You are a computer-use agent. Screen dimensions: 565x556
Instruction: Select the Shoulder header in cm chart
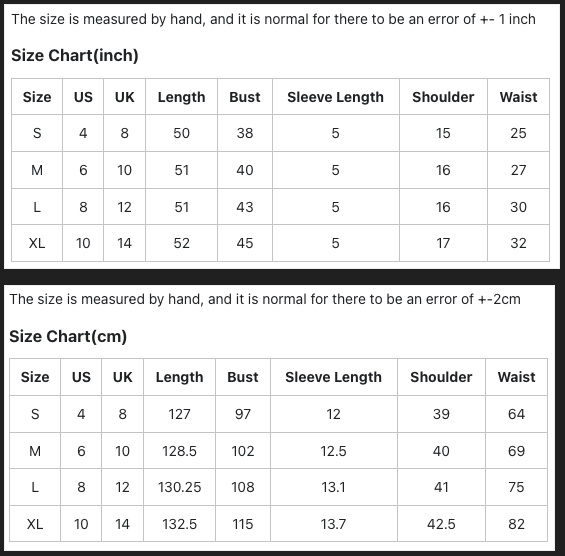(x=441, y=377)
